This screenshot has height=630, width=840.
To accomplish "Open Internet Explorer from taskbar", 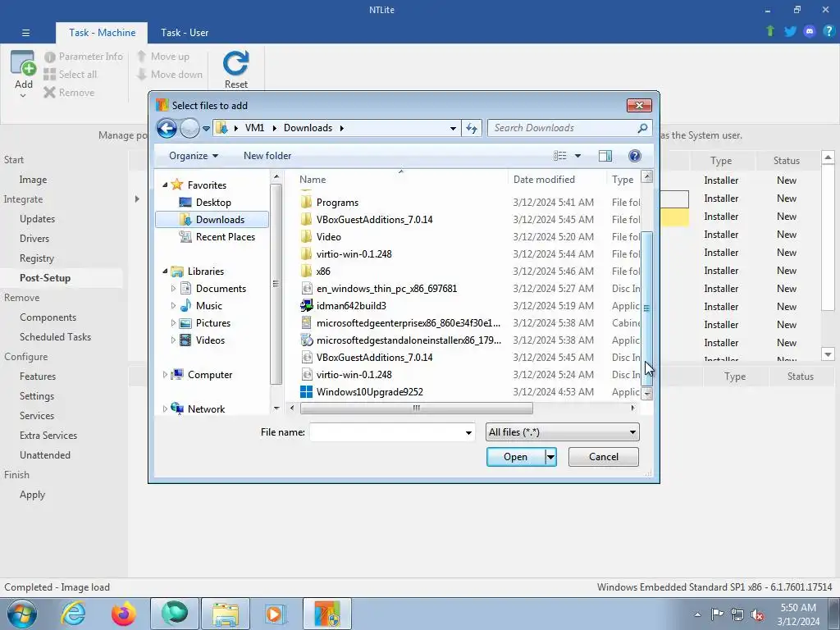I will [x=73, y=614].
